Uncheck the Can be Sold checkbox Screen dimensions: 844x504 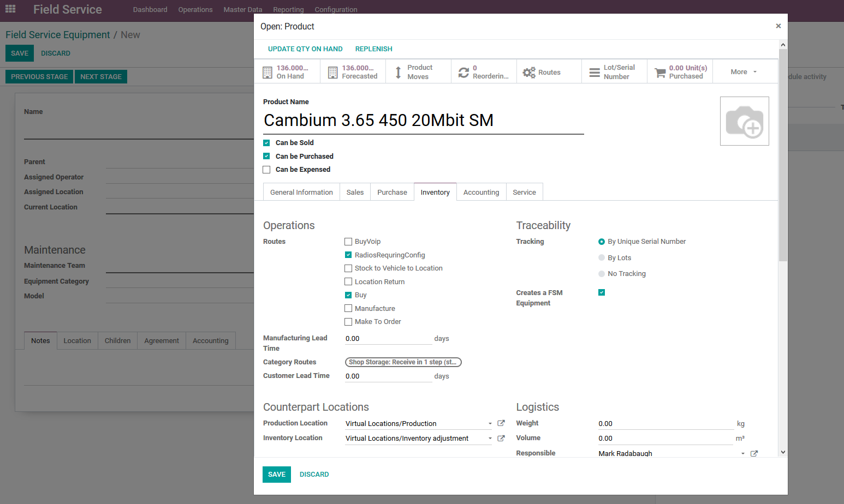pos(266,142)
